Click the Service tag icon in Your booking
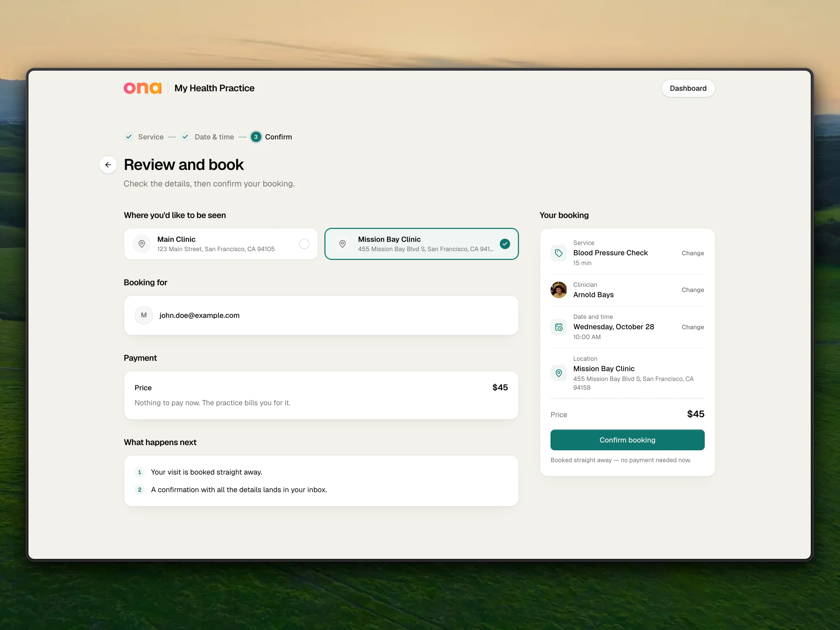This screenshot has height=630, width=840. [x=559, y=253]
